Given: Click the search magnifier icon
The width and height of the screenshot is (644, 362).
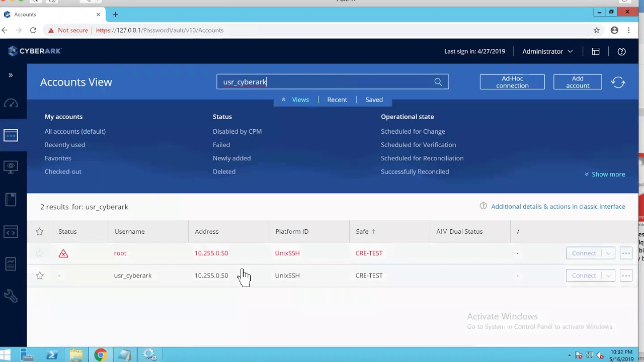Looking at the screenshot, I should pos(438,82).
